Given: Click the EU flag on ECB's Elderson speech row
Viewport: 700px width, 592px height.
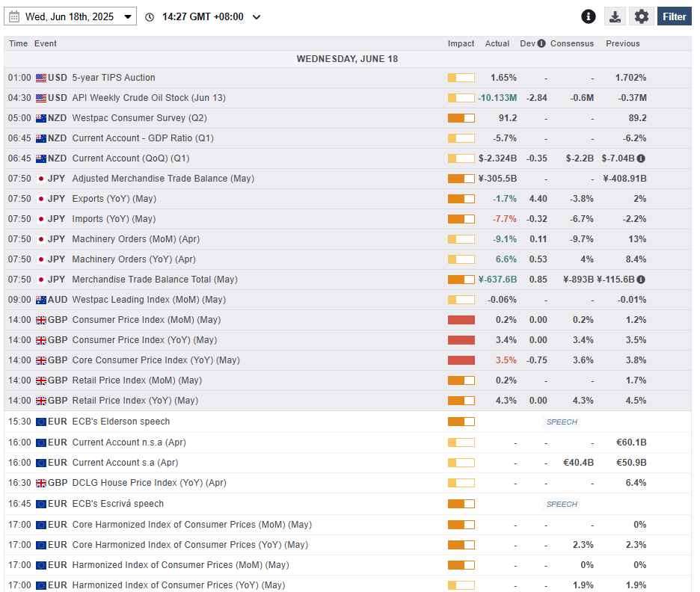Looking at the screenshot, I should [41, 422].
